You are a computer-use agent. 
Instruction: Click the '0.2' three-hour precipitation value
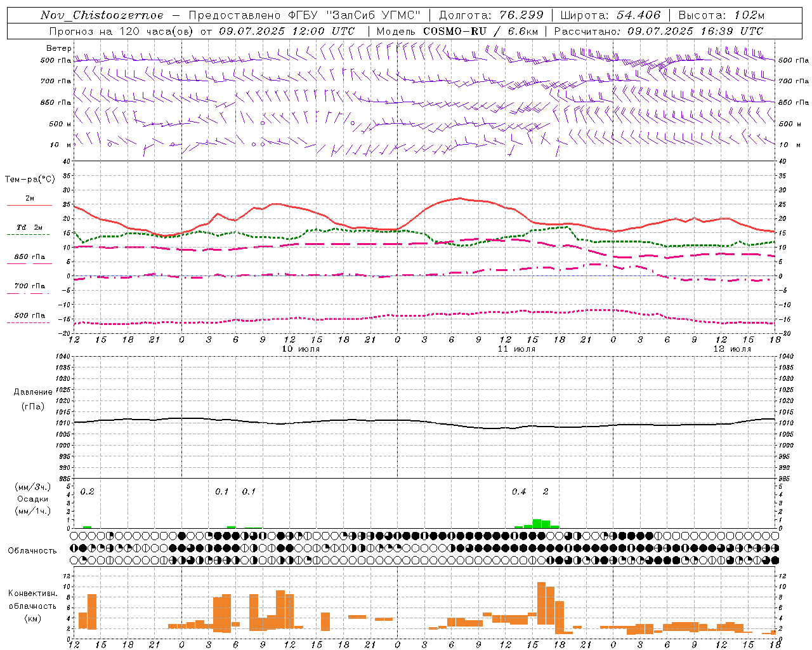[x=88, y=492]
